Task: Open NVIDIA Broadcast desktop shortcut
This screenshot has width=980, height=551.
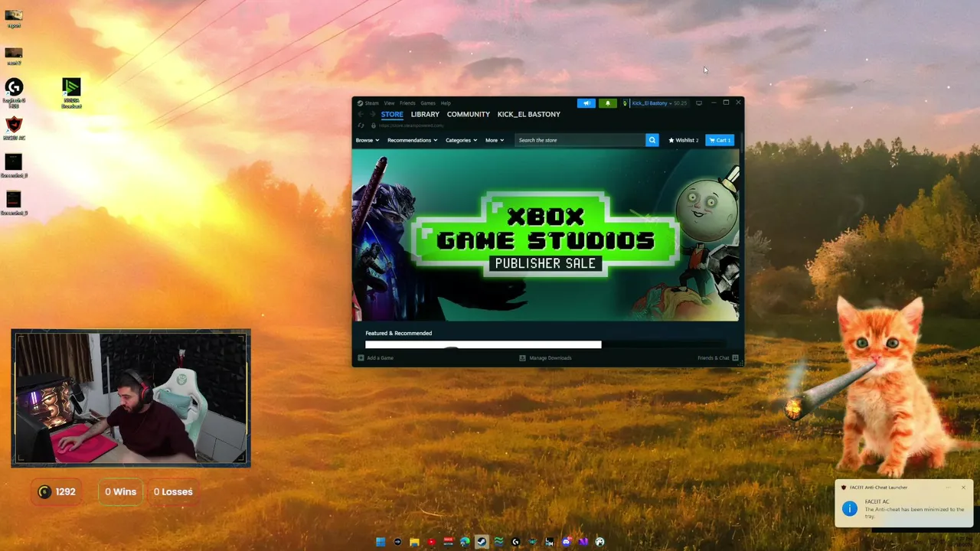Action: click(71, 93)
